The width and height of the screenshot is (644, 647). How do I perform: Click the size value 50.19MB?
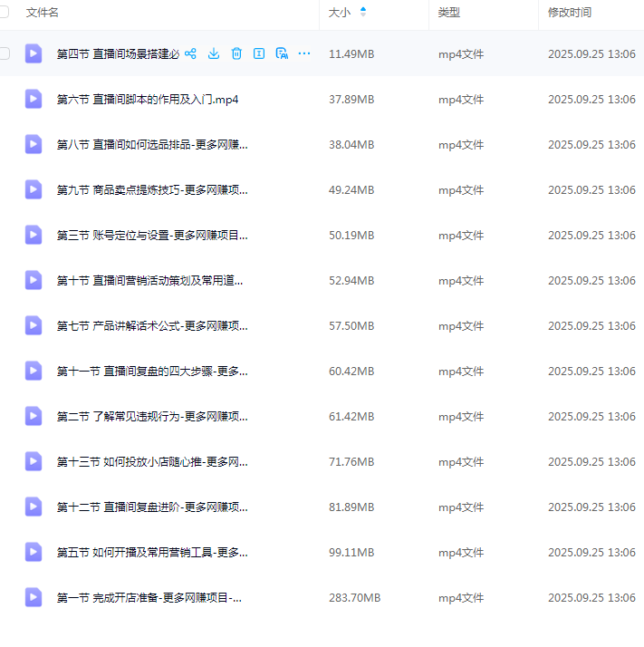click(x=351, y=236)
